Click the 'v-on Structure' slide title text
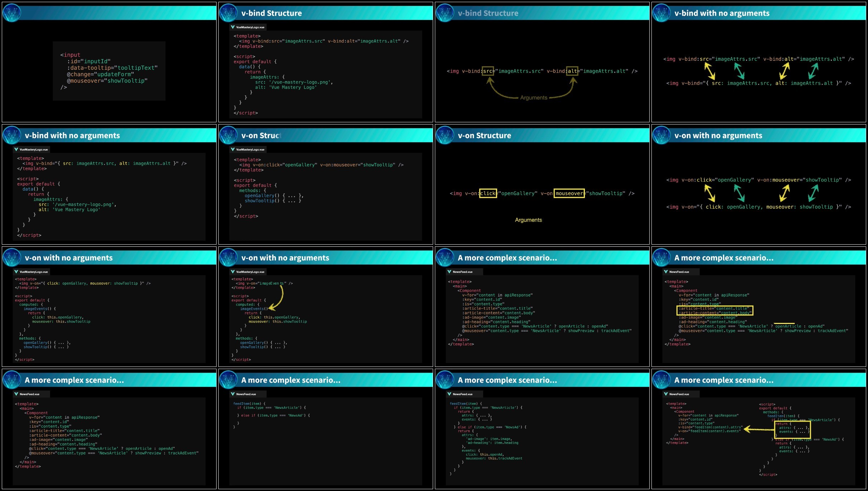 point(484,136)
